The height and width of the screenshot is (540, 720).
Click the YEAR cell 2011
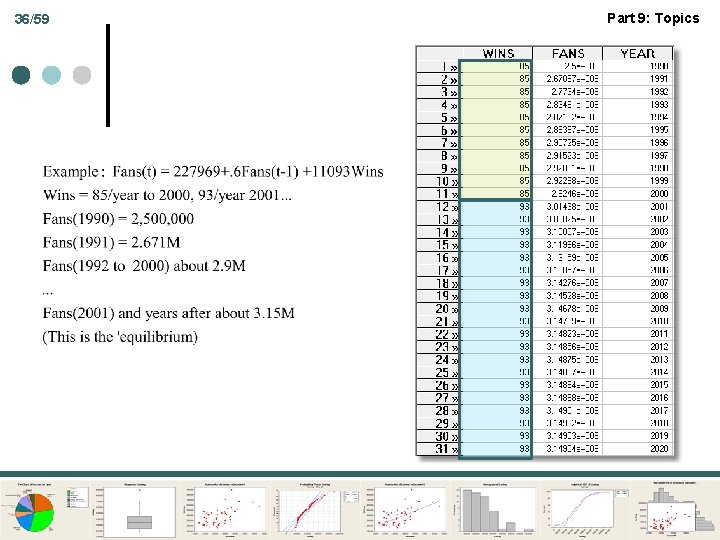coord(637,334)
